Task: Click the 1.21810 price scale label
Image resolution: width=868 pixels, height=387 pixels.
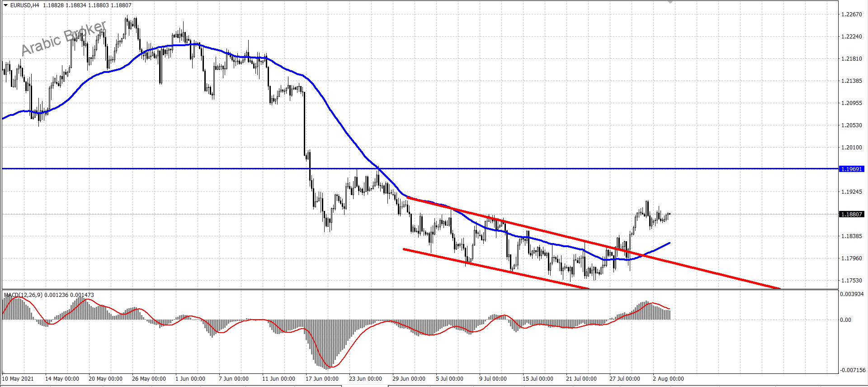Action: (x=851, y=59)
